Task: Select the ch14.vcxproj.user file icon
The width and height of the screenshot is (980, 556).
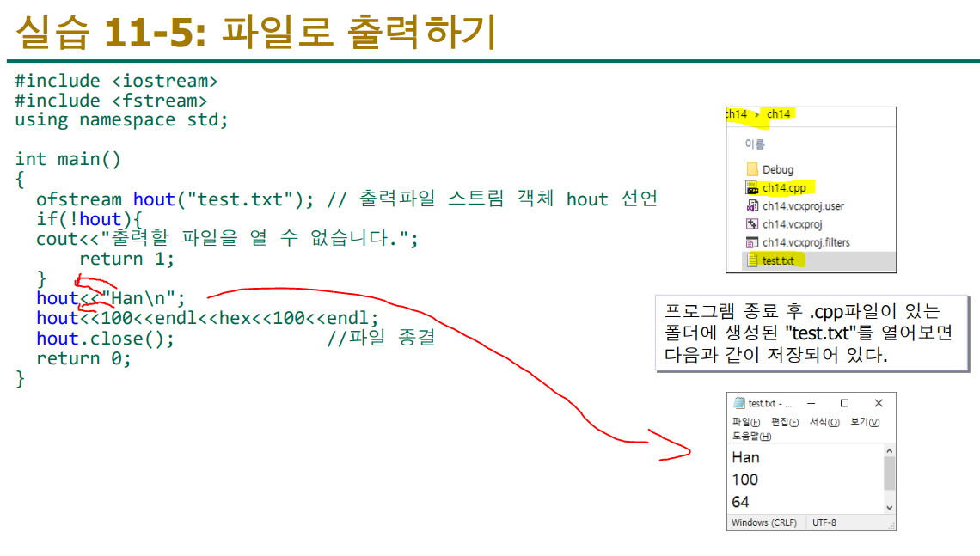Action: (x=752, y=205)
